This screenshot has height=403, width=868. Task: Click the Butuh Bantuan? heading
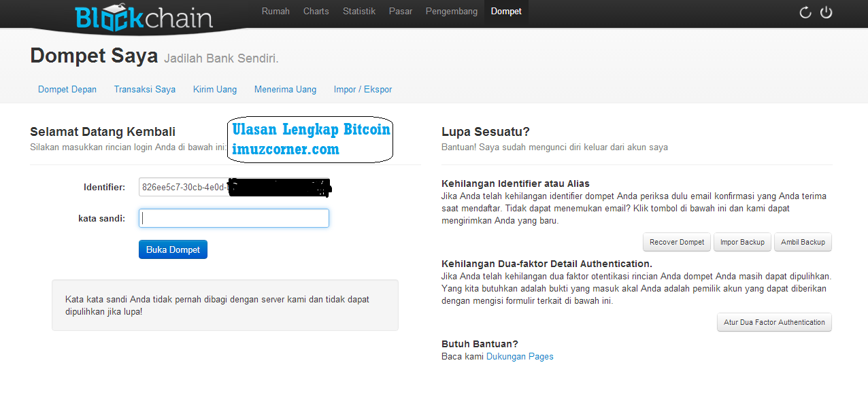[480, 344]
